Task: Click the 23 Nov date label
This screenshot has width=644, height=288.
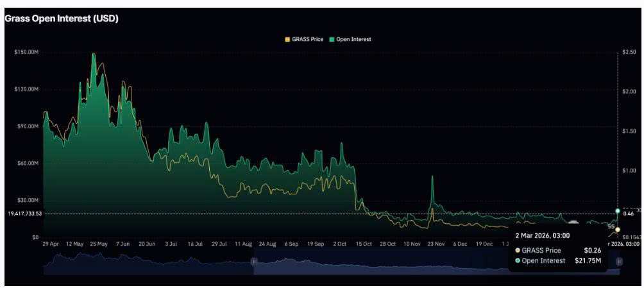Action: click(436, 244)
